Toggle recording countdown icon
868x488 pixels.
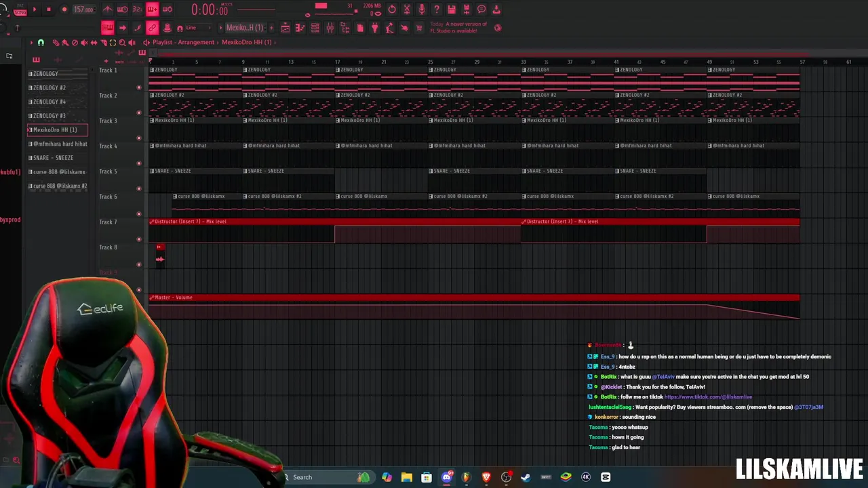click(x=137, y=9)
